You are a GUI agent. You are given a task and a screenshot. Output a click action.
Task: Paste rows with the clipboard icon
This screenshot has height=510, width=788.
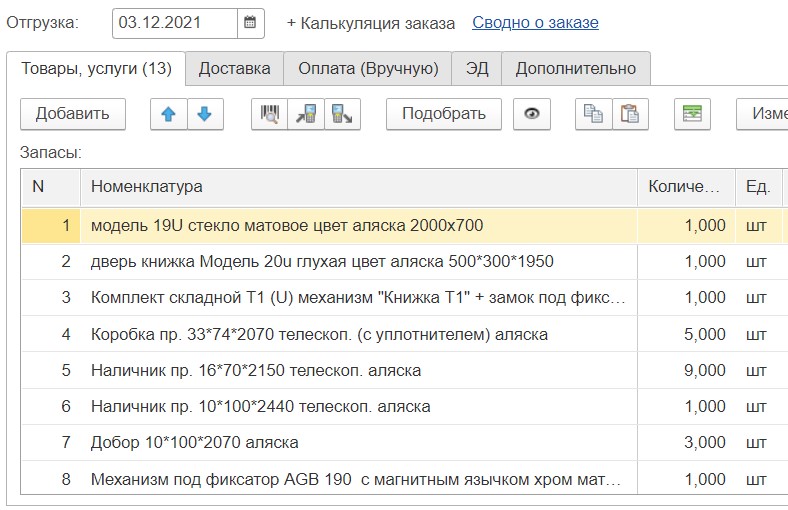click(x=629, y=114)
